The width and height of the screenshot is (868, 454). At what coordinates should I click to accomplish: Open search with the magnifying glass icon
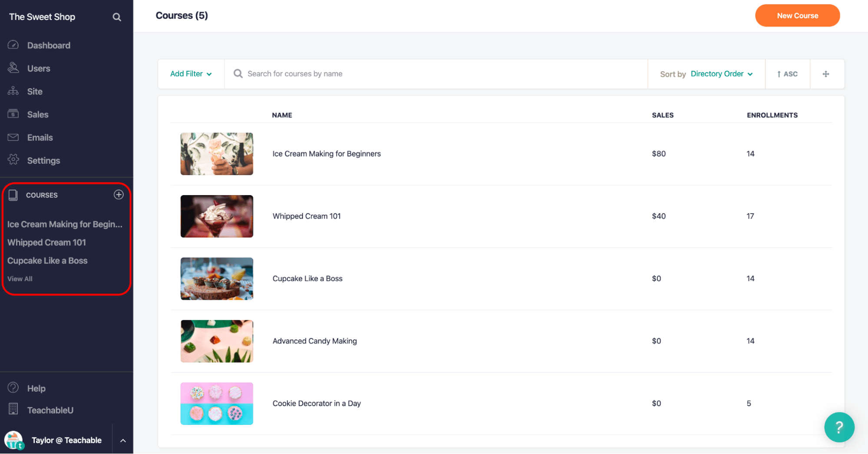tap(116, 17)
